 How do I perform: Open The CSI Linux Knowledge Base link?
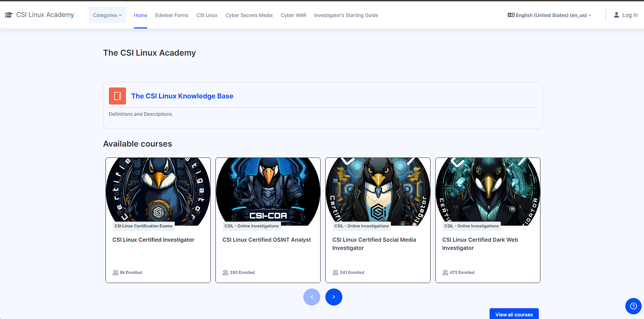(x=182, y=96)
